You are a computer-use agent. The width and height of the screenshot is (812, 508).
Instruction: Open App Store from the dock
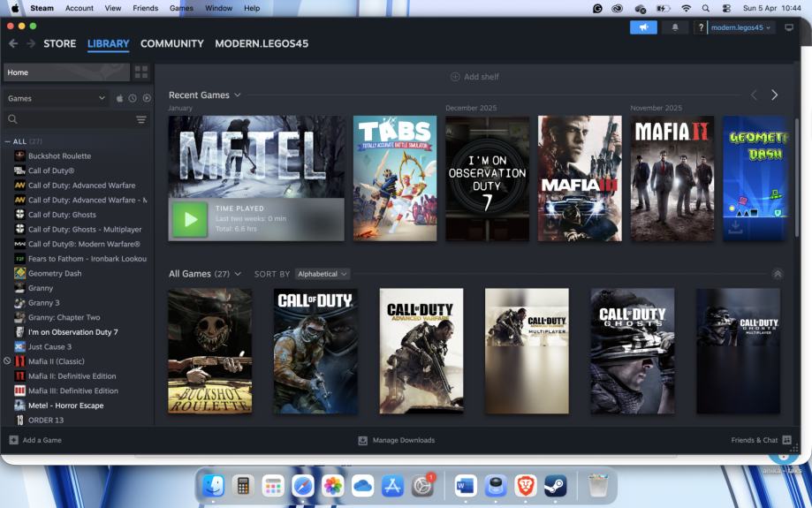click(392, 486)
